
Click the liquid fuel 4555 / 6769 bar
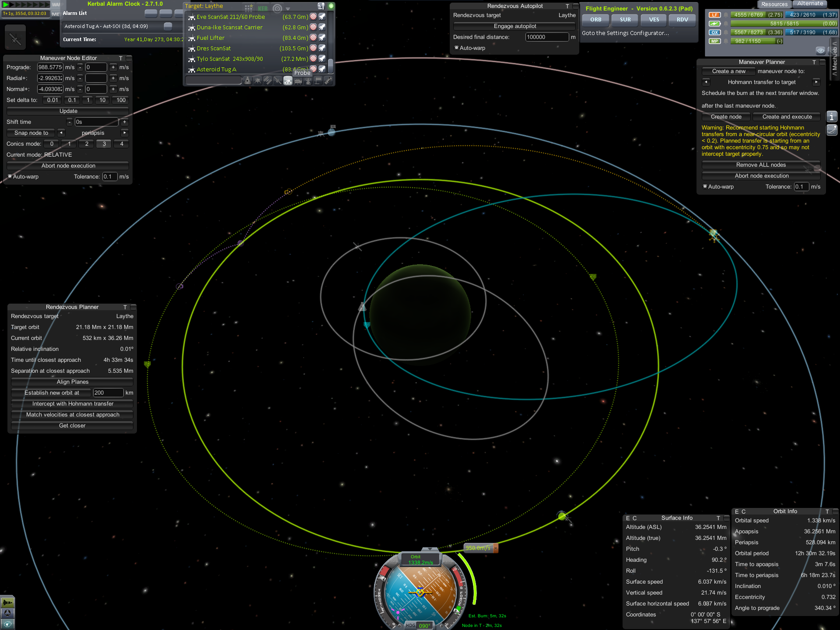pos(758,15)
